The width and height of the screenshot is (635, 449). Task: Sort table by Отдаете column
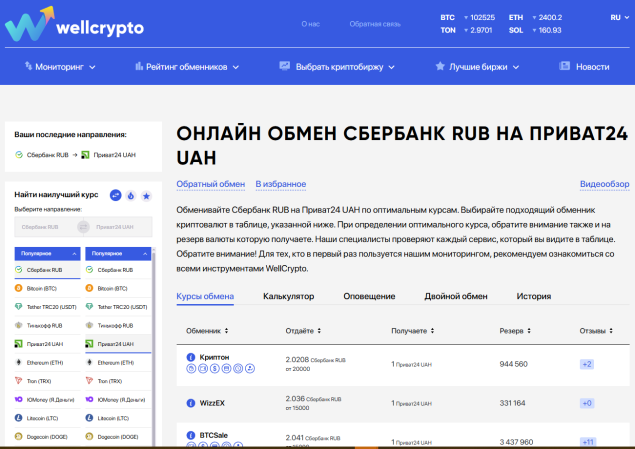[x=303, y=331]
